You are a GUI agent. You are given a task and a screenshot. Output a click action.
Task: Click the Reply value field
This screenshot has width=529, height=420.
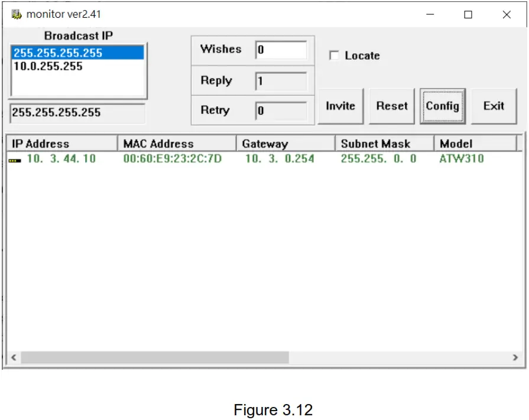pyautogui.click(x=281, y=81)
